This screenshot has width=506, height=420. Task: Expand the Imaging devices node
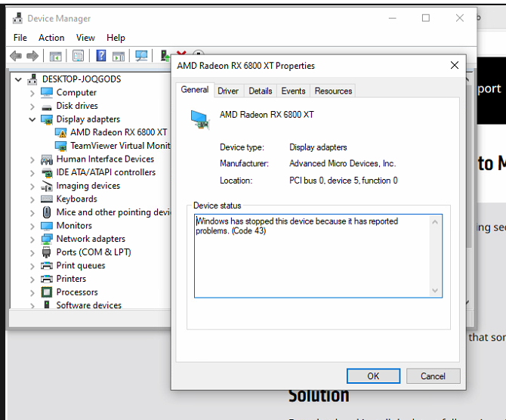point(32,187)
